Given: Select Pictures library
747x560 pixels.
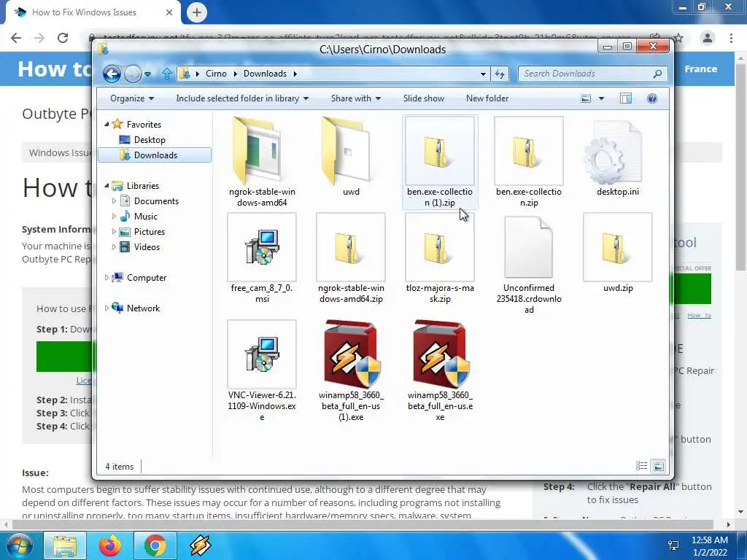Looking at the screenshot, I should (x=149, y=231).
